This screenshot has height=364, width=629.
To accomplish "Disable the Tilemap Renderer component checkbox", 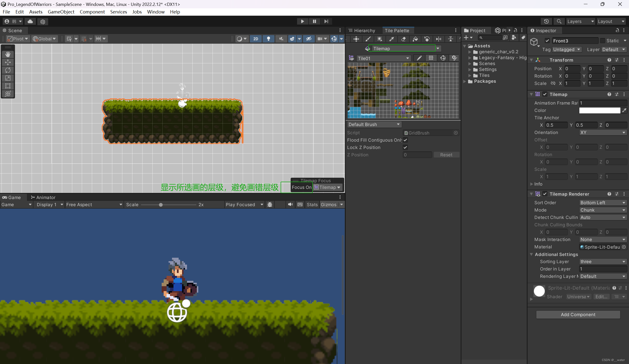I will click(545, 194).
